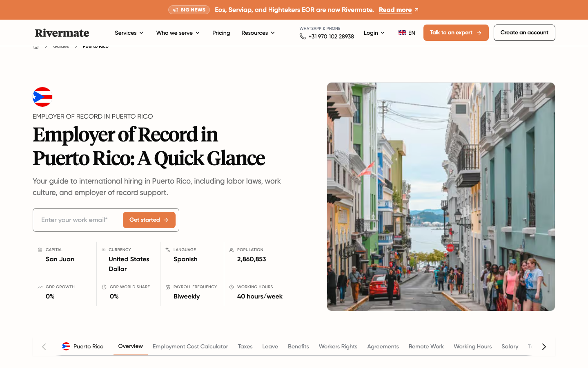588x368 pixels.
Task: Click the megaphone Big News badge
Action: pyautogui.click(x=189, y=10)
